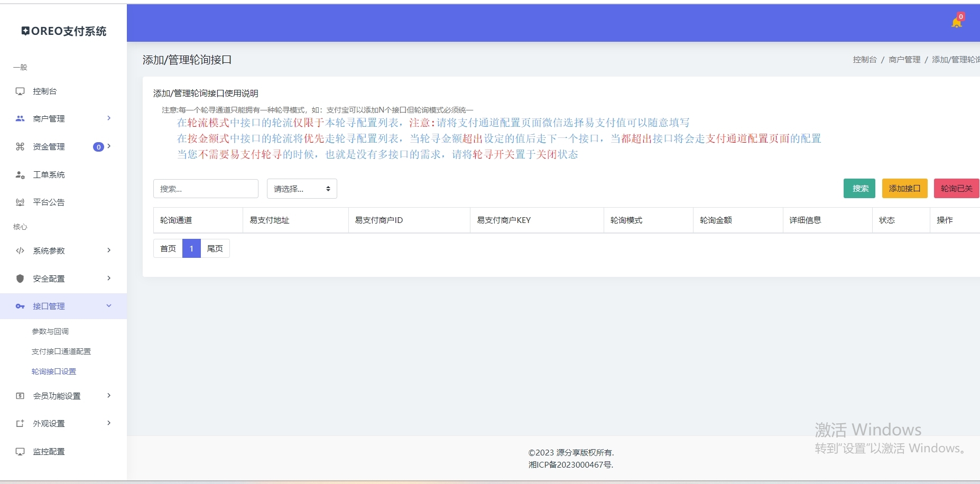Click the 控制台 breadcrumb link
The height and width of the screenshot is (484, 980).
tap(865, 60)
